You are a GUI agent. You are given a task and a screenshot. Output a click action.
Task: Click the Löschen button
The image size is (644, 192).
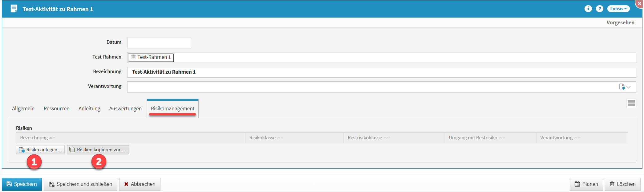622,184
